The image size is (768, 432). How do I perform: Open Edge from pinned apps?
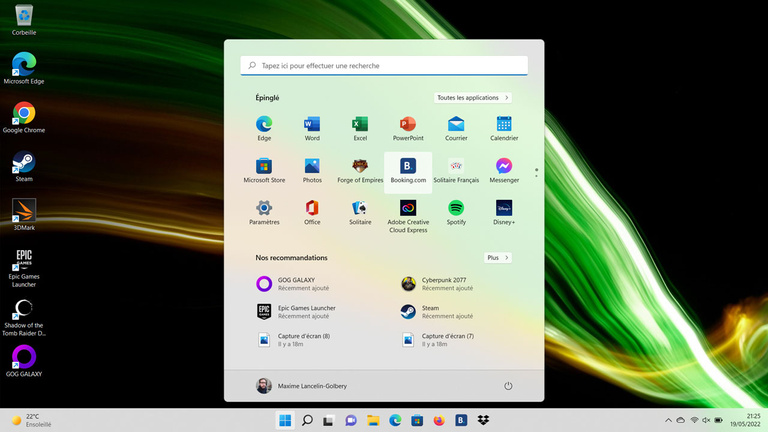[x=264, y=128]
